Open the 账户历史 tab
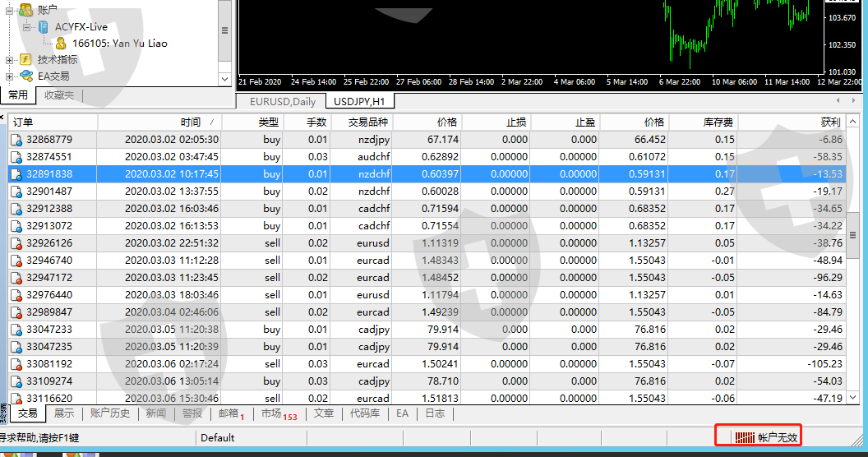 coord(110,413)
